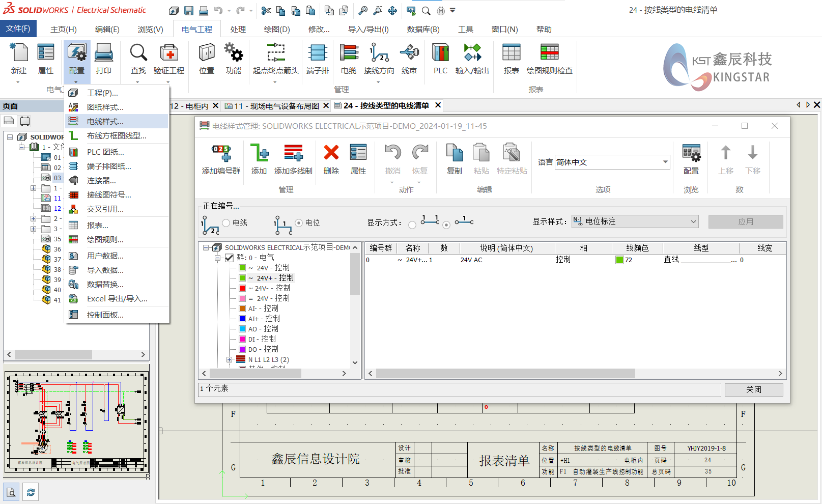Click the 关闭 button in the dialog
822x504 pixels.
tap(754, 389)
